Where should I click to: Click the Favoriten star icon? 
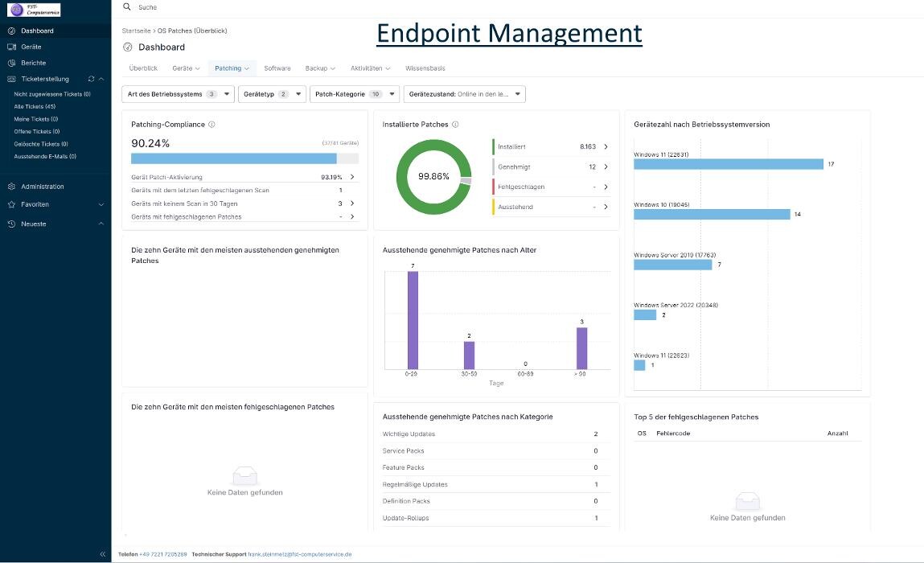tap(11, 205)
